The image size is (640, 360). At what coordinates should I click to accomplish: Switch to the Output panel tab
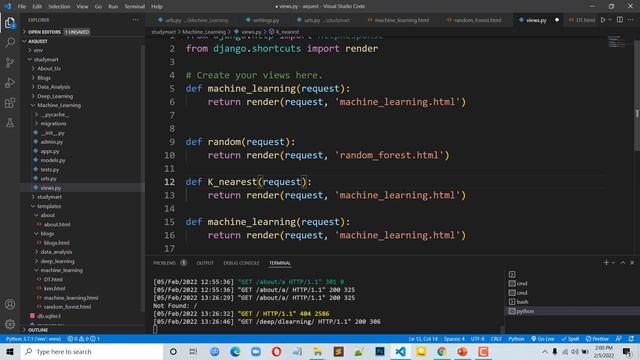coord(205,263)
